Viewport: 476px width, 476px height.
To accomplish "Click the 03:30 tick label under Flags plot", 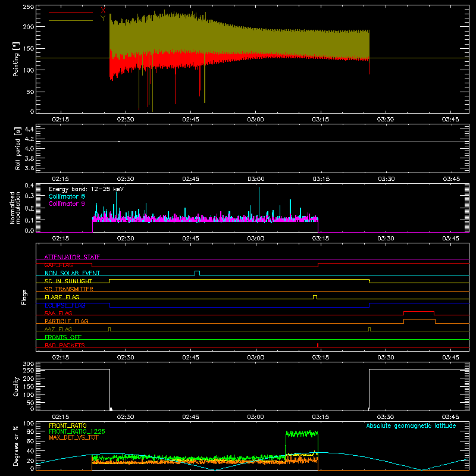I will [x=386, y=358].
